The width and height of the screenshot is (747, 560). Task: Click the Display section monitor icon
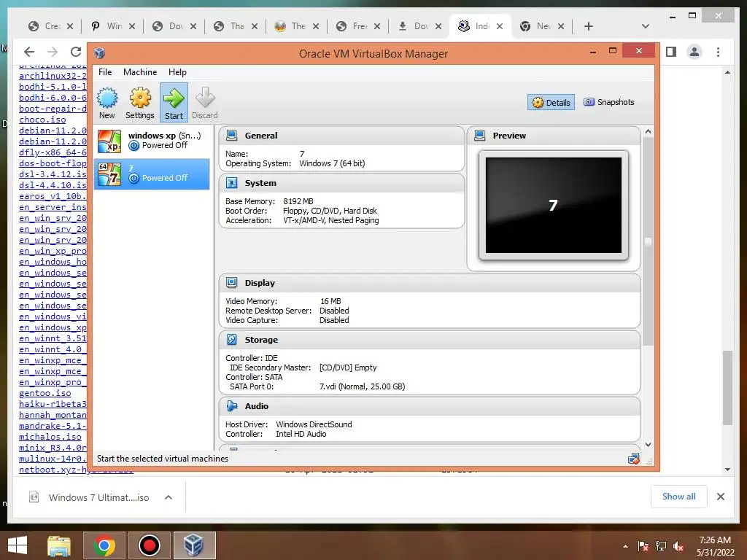232,283
